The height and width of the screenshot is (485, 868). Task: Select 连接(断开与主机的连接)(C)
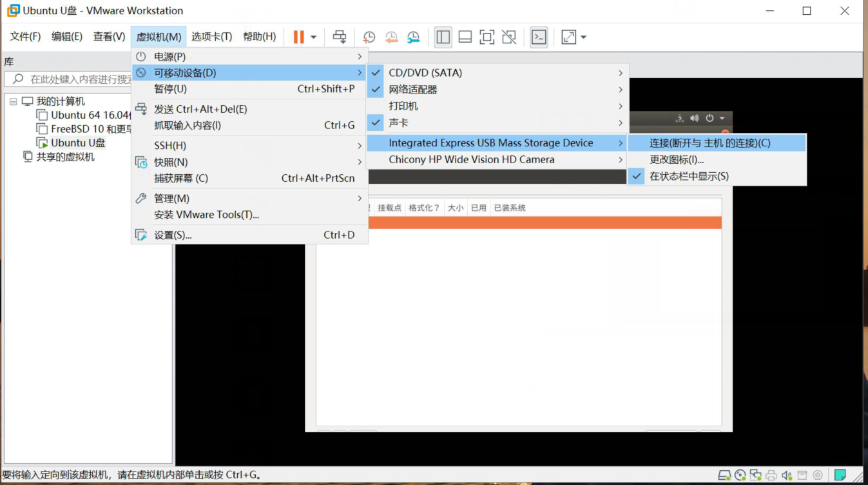(717, 143)
